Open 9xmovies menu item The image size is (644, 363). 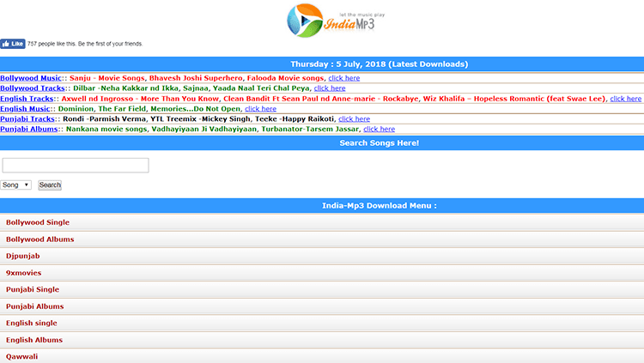[x=322, y=273]
